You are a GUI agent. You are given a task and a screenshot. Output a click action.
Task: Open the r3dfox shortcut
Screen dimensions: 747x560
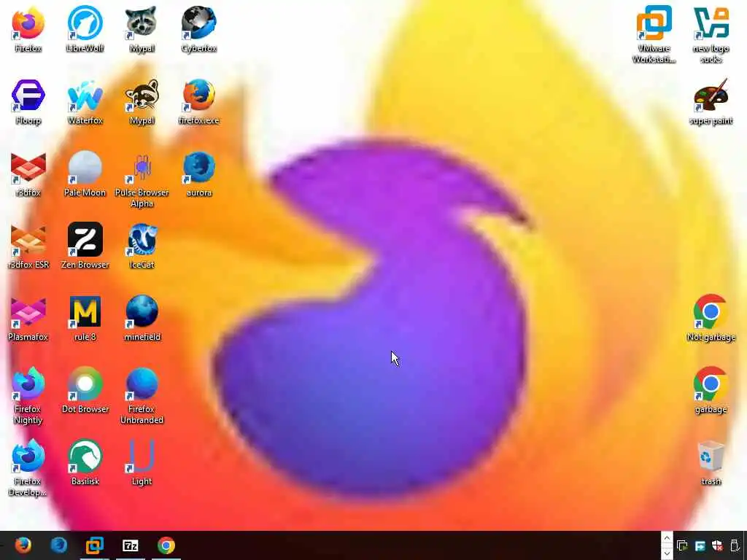(28, 174)
